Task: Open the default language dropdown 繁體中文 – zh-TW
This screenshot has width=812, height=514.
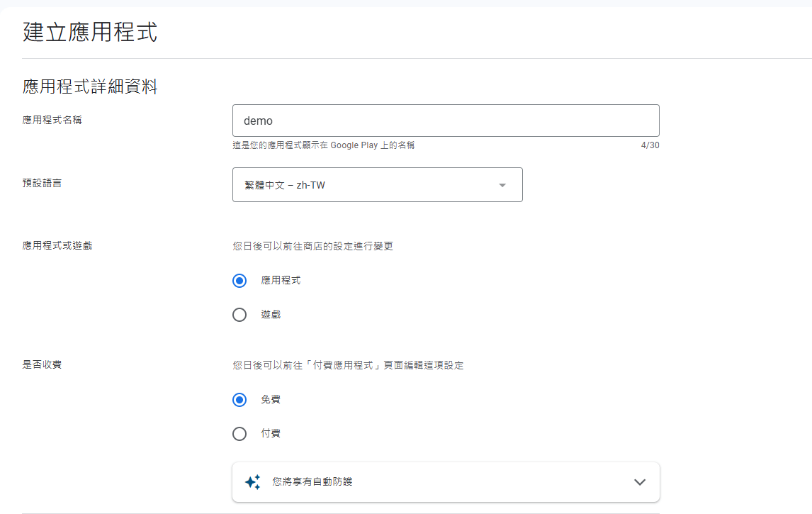Action: pyautogui.click(x=377, y=185)
